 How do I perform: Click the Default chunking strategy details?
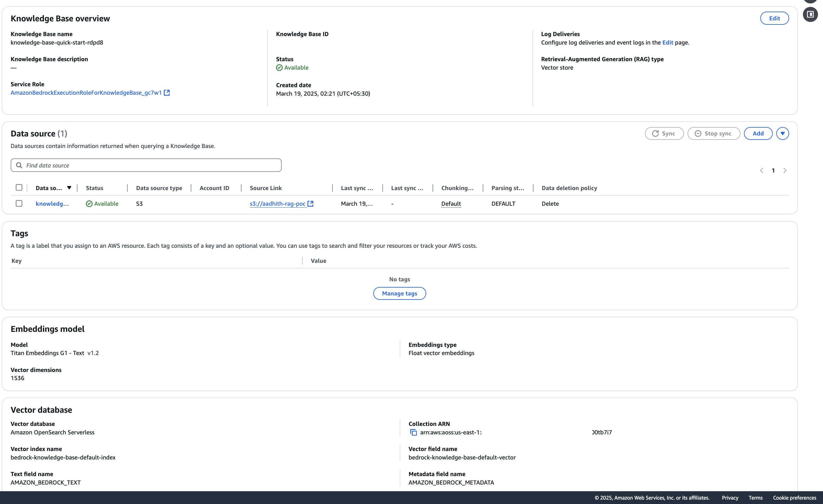point(451,204)
